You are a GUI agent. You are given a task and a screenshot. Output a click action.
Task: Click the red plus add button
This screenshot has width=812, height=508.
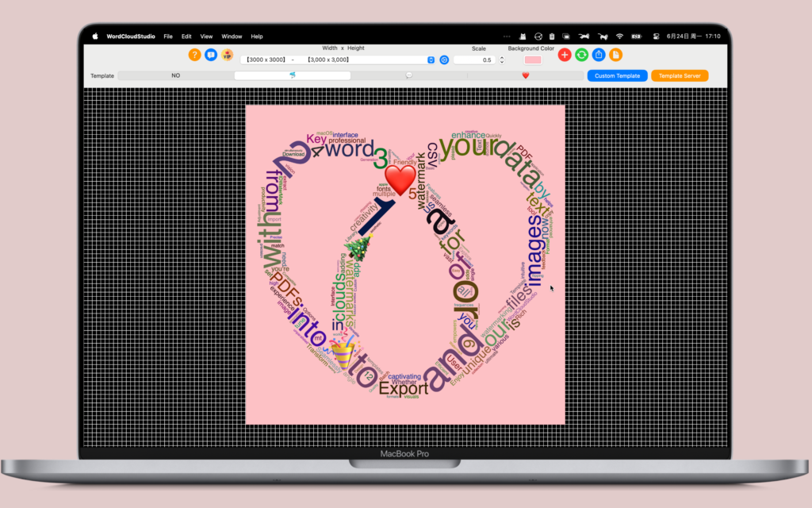tap(565, 55)
